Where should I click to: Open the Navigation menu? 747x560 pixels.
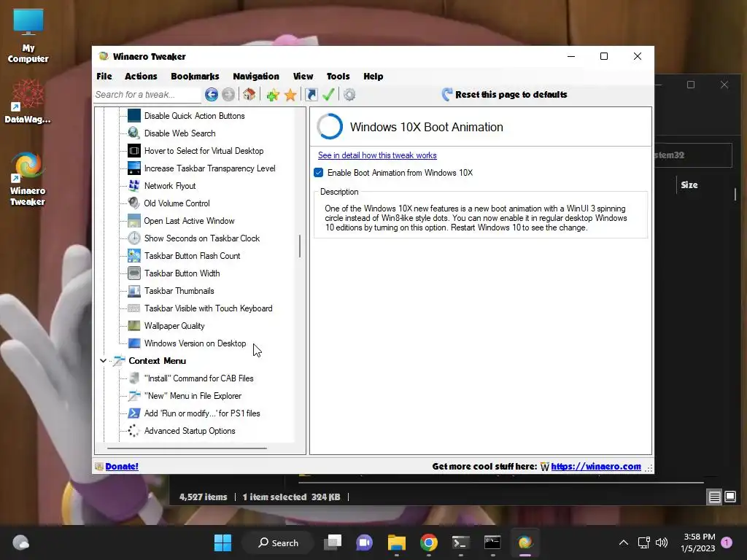[256, 76]
